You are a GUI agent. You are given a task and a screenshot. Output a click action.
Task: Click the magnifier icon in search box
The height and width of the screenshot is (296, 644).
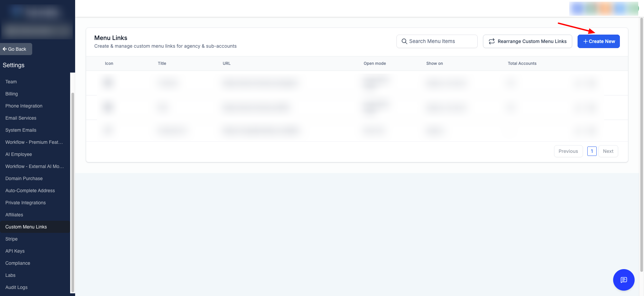point(404,41)
